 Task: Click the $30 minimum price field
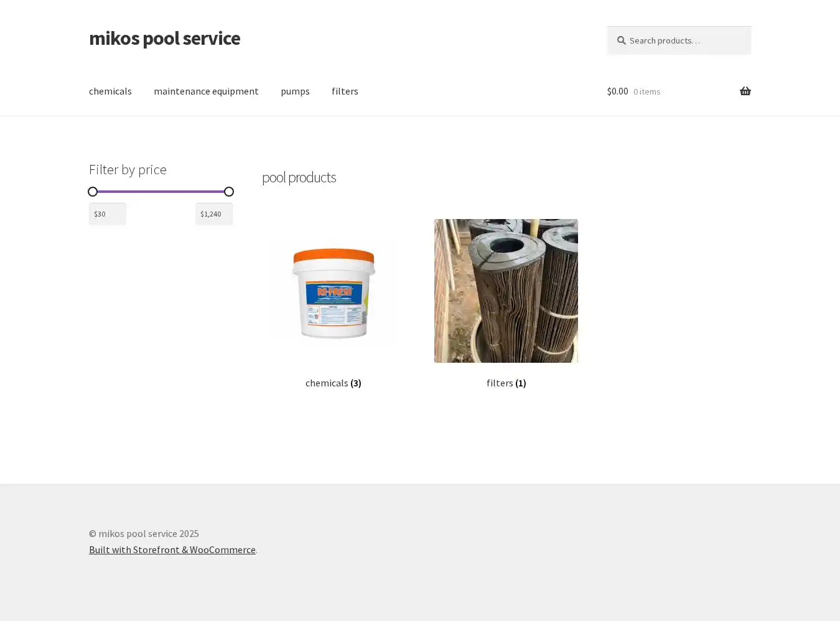click(x=108, y=214)
